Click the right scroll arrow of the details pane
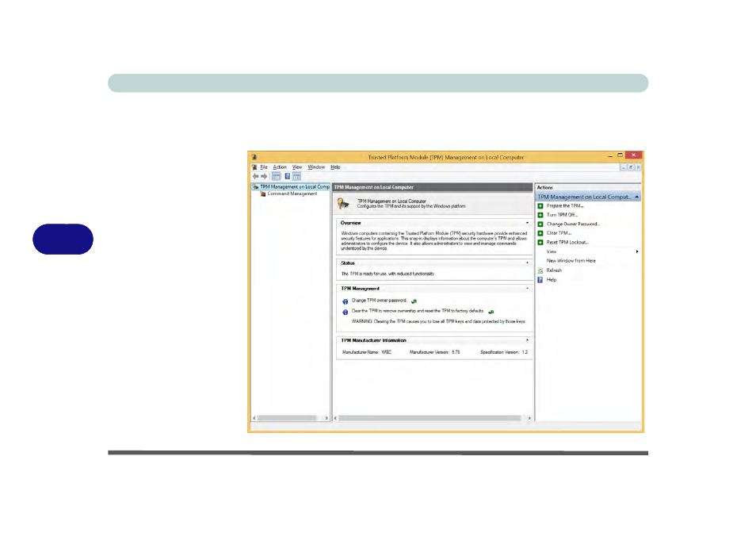Viewport: 756px width, 533px height. click(x=529, y=418)
